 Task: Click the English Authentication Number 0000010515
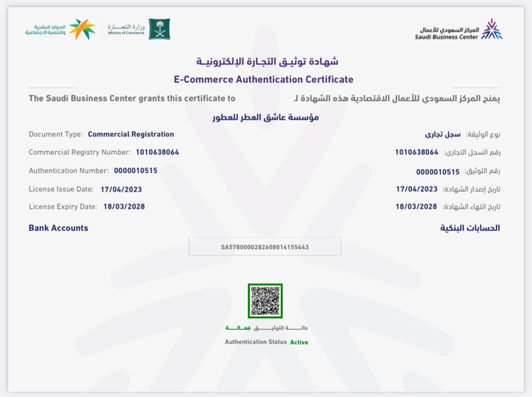coord(135,171)
